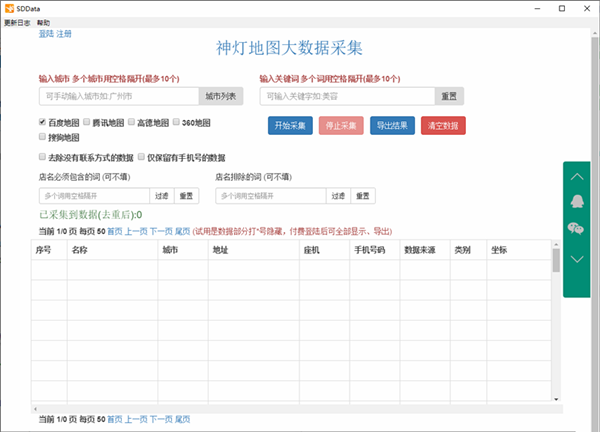Image resolution: width=600 pixels, height=432 pixels.
Task: Click the 过滤 button for 店名必须包含的词
Action: tap(162, 196)
